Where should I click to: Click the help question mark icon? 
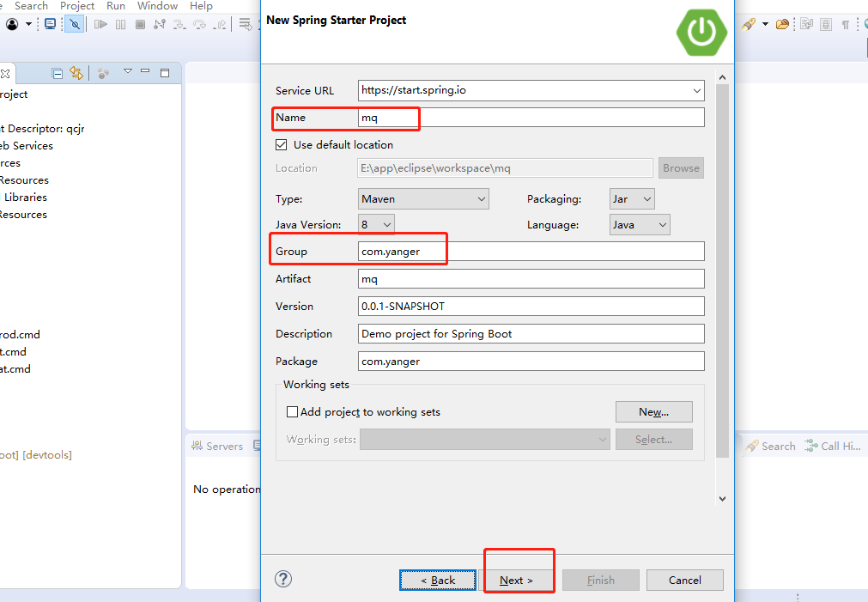[283, 579]
